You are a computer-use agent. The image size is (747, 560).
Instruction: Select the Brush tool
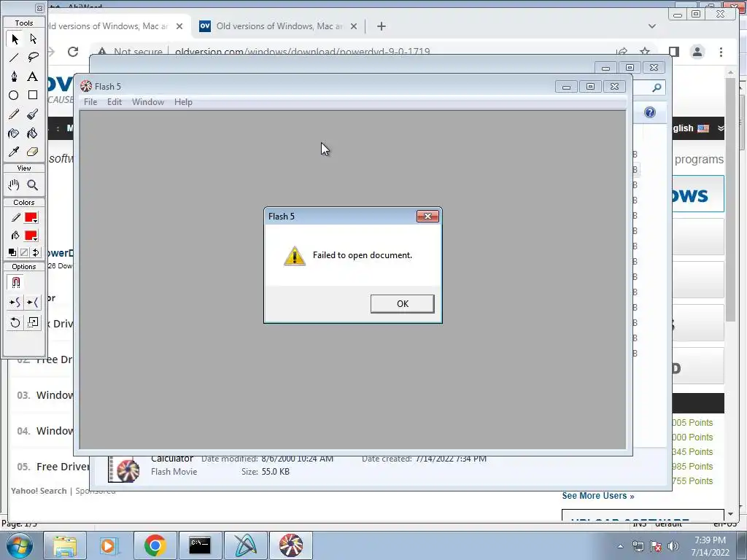click(x=33, y=114)
